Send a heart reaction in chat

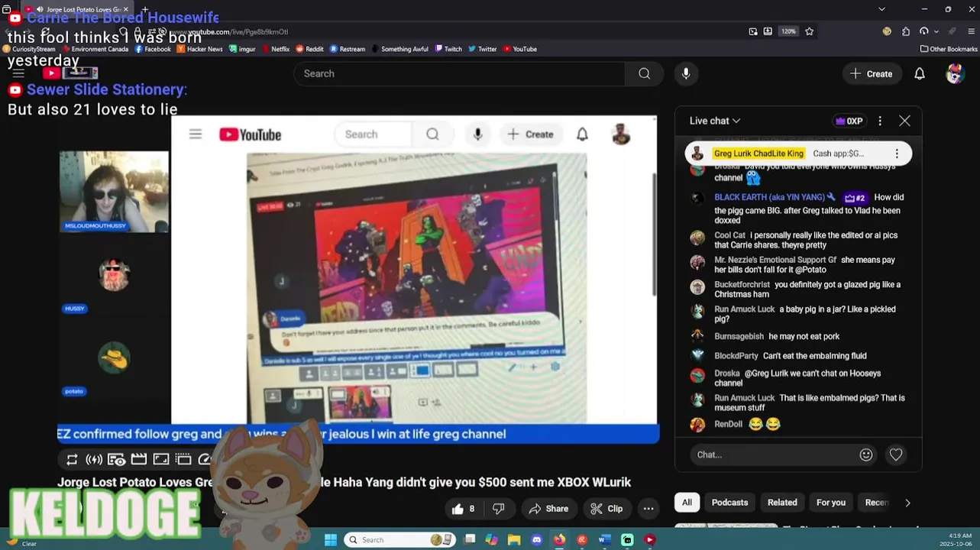896,455
